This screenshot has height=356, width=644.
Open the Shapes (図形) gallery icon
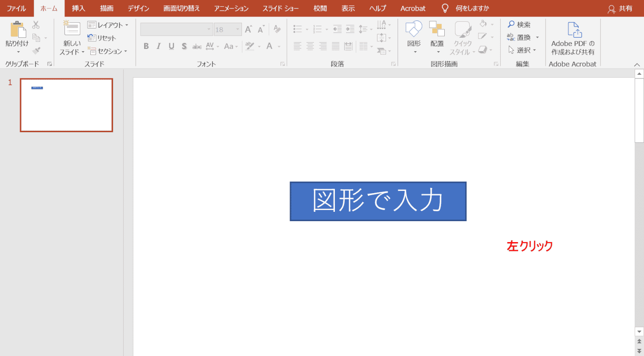[414, 29]
